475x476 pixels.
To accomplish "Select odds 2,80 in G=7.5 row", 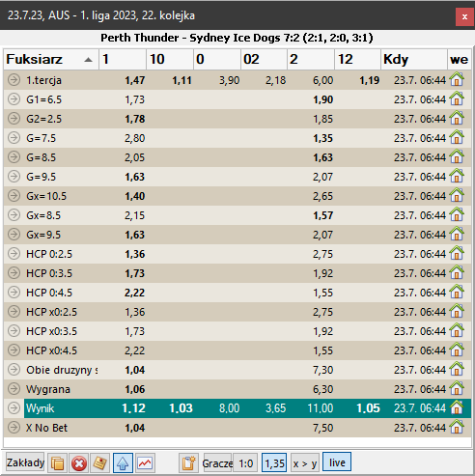I will [x=135, y=138].
